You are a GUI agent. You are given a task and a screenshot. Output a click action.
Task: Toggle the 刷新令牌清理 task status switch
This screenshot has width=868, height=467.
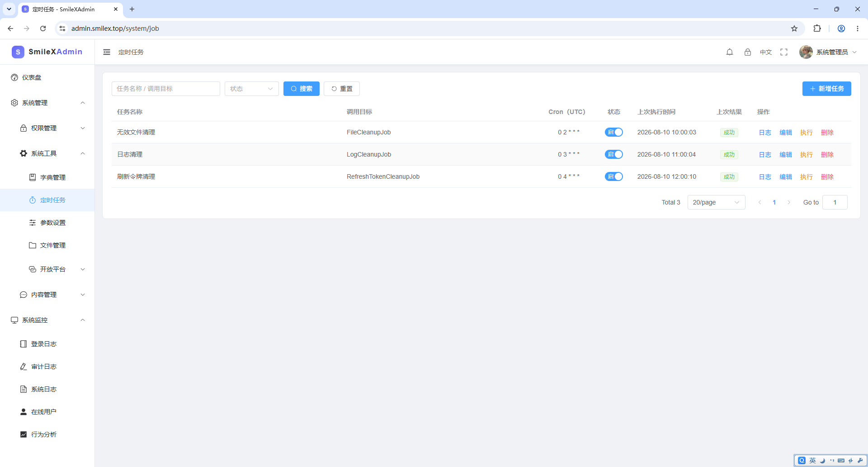[614, 176]
